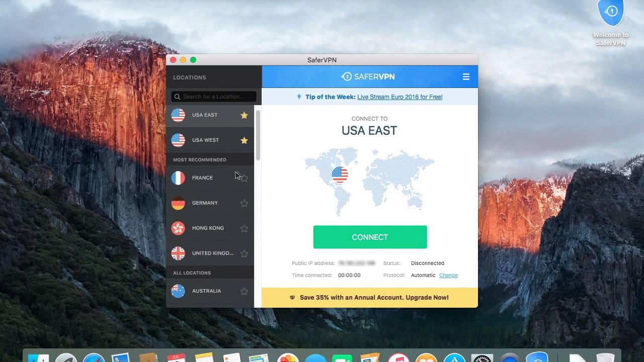This screenshot has width=644, height=362.
Task: Click the Search for a Location field
Action: click(x=214, y=97)
